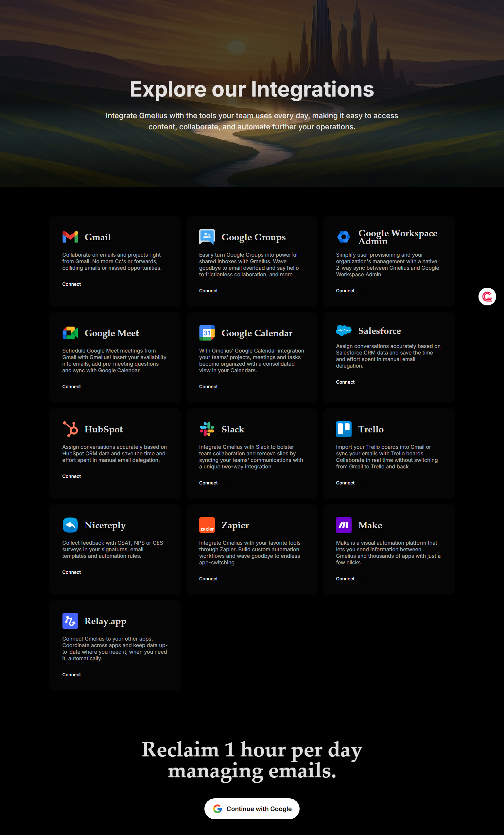Connect Google Workspace Admin integration
Image resolution: width=504 pixels, height=835 pixels.
[345, 290]
